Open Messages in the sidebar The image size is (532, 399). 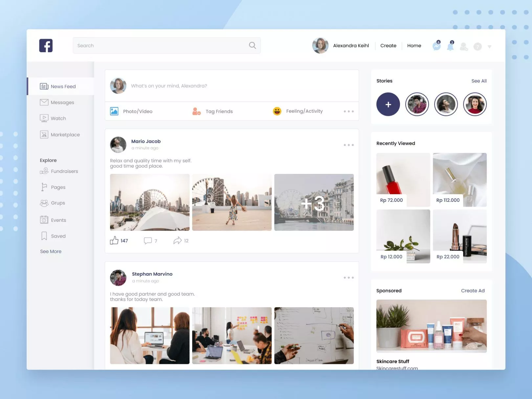tap(62, 102)
